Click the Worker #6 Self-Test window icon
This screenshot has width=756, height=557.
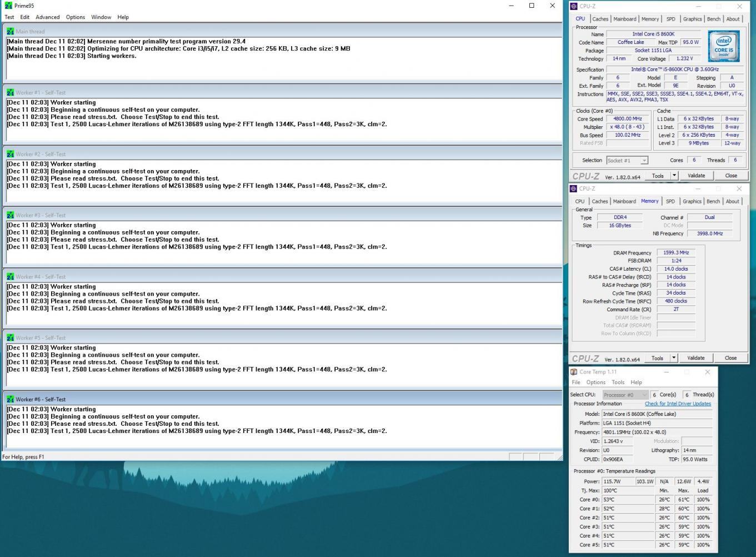click(10, 399)
